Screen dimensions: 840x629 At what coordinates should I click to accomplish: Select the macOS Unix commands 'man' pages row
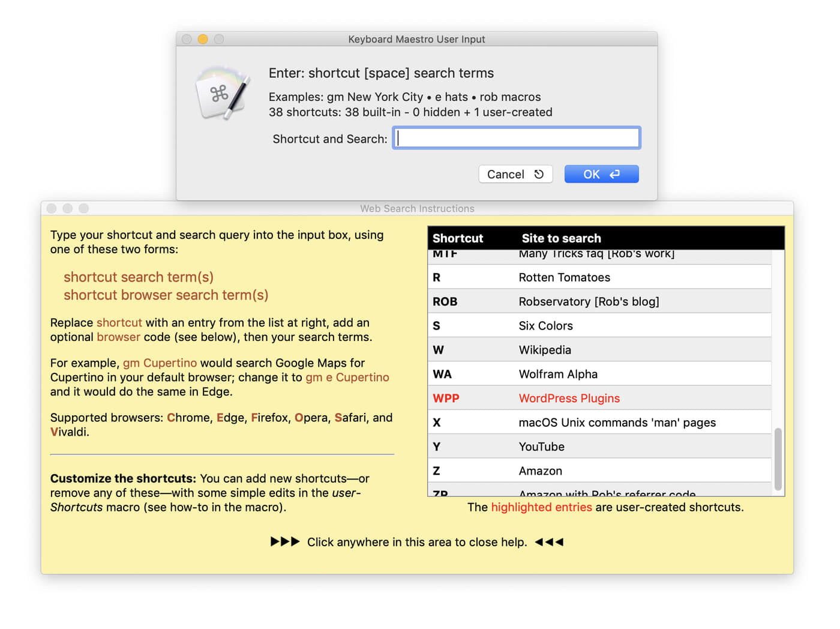[599, 423]
